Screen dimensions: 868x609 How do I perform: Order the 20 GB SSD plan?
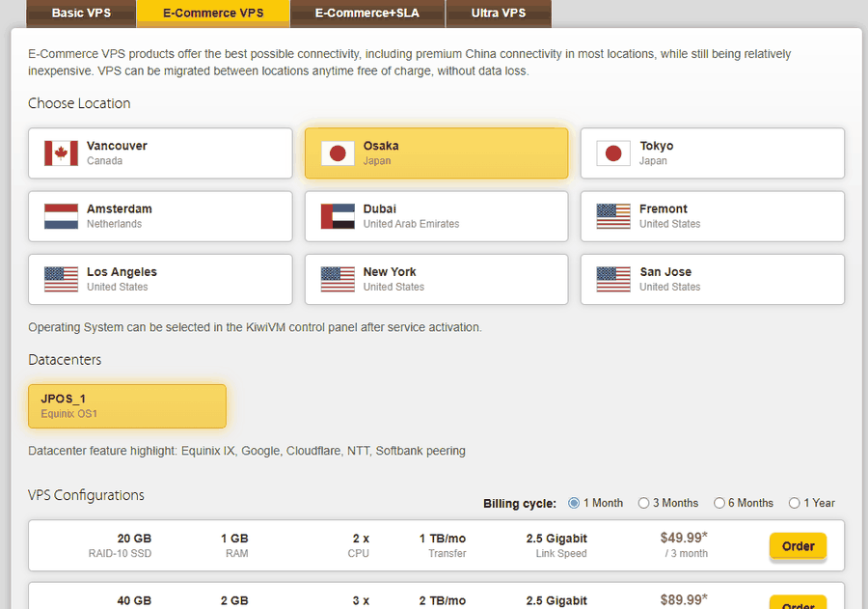coord(798,546)
